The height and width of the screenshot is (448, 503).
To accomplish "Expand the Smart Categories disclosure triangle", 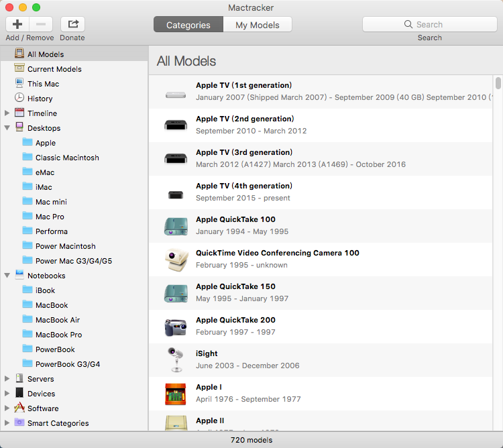I will (7, 423).
